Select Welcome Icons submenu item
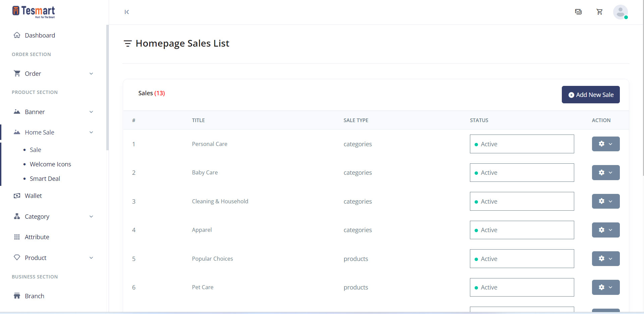 tap(50, 164)
